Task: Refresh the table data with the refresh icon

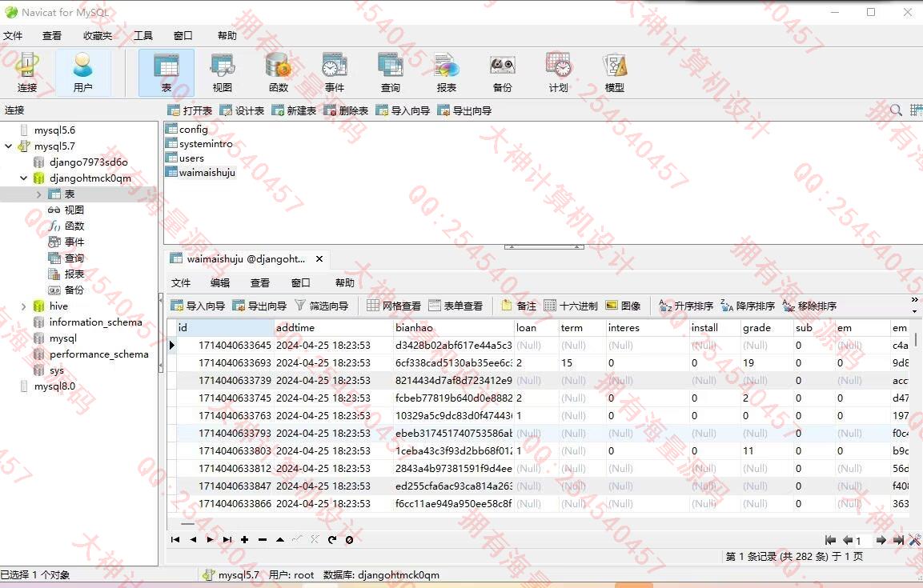Action: 332,540
